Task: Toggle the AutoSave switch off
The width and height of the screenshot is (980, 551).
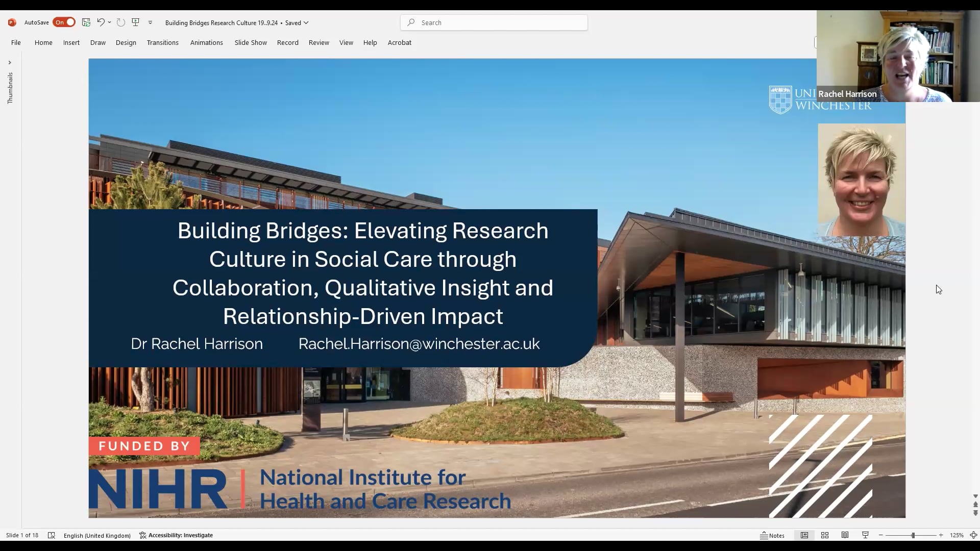Action: [64, 22]
